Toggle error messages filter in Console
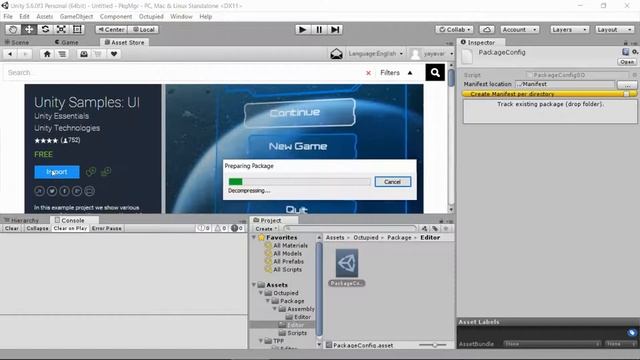 (x=237, y=228)
